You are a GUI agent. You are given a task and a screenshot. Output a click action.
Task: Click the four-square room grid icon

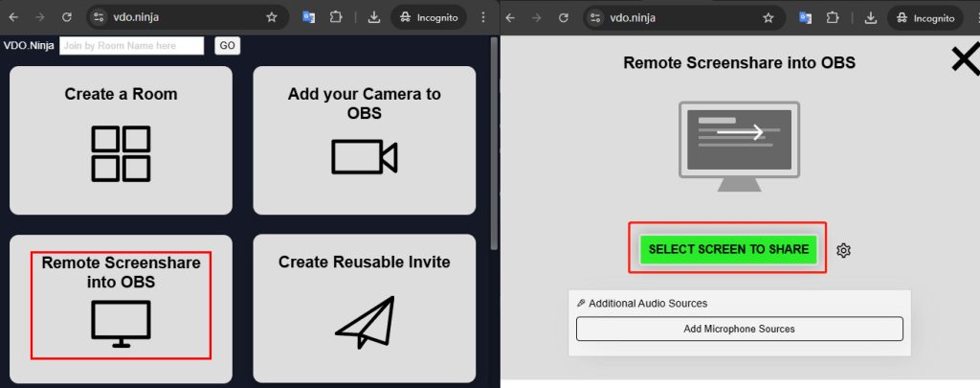pyautogui.click(x=121, y=154)
